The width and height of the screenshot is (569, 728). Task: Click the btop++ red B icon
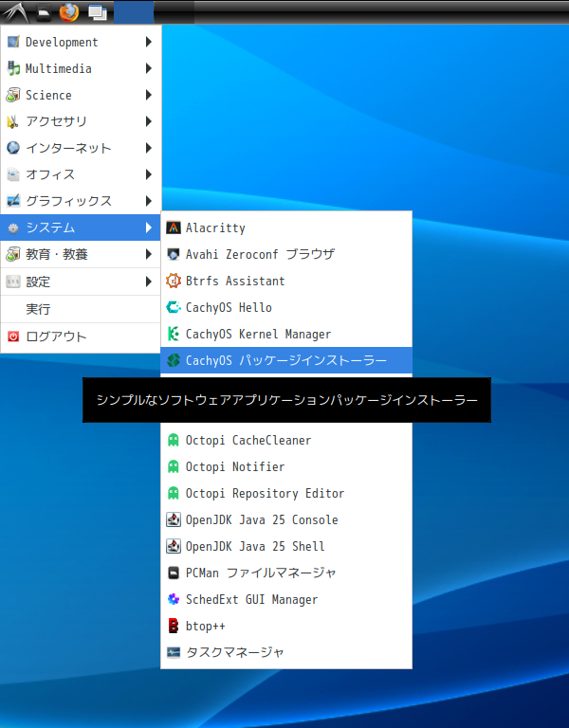pyautogui.click(x=174, y=626)
